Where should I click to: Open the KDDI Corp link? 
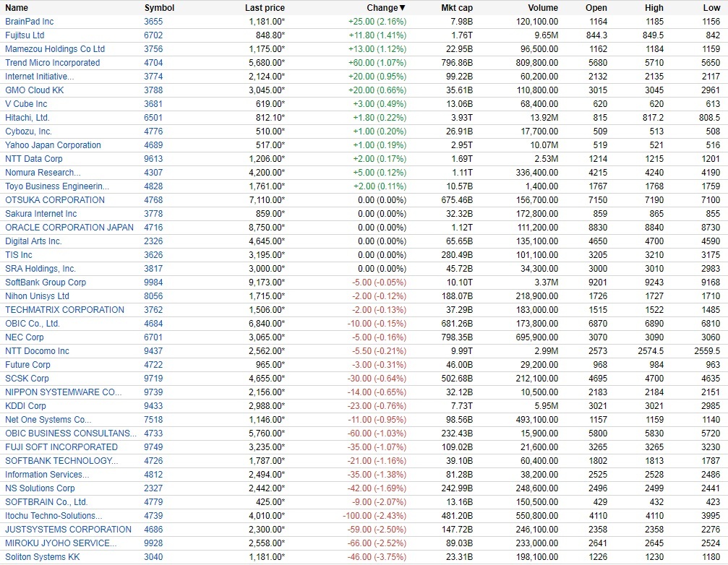(x=25, y=406)
